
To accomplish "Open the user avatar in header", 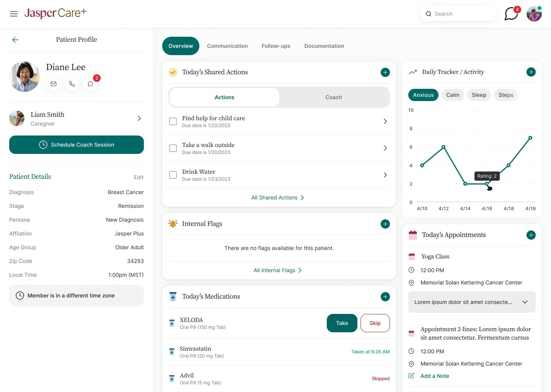I will [x=534, y=14].
